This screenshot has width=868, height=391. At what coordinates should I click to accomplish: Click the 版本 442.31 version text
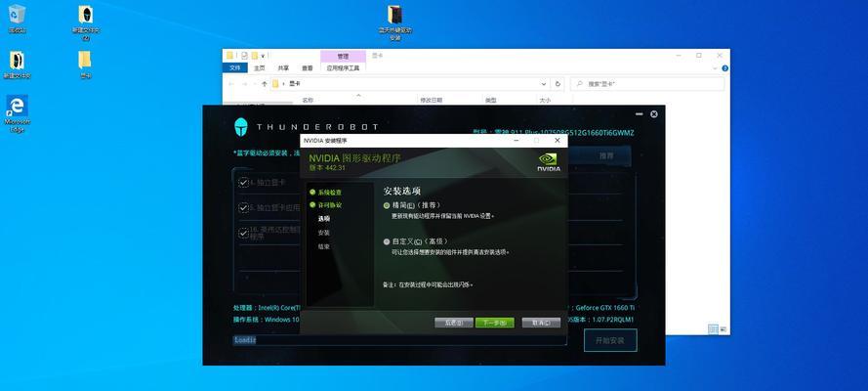(327, 168)
